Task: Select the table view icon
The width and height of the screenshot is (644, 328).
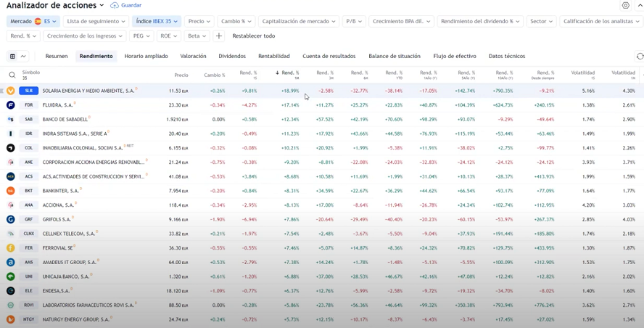Action: (x=12, y=56)
